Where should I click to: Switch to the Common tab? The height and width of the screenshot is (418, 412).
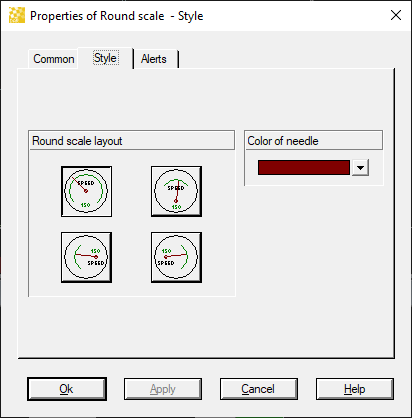coord(54,59)
